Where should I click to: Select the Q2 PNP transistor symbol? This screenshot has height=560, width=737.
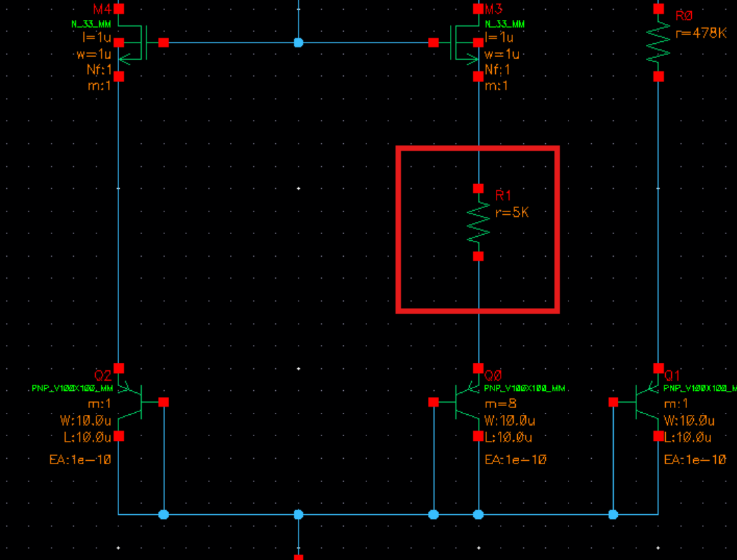tap(131, 402)
